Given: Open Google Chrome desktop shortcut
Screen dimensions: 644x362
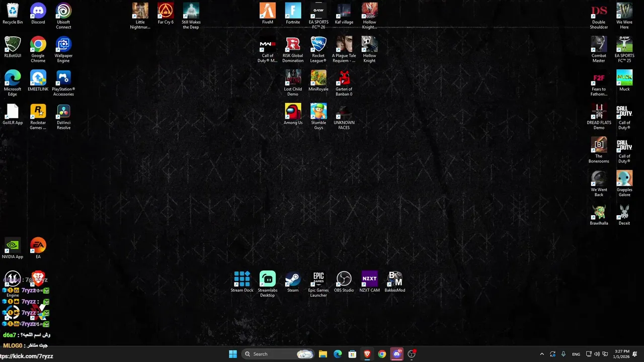Looking at the screenshot, I should tap(38, 50).
